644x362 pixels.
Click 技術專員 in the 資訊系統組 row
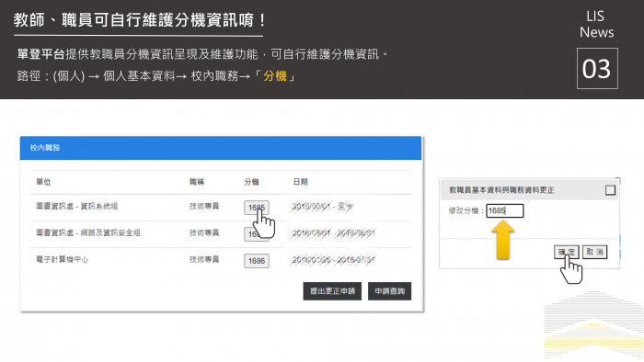click(x=204, y=206)
